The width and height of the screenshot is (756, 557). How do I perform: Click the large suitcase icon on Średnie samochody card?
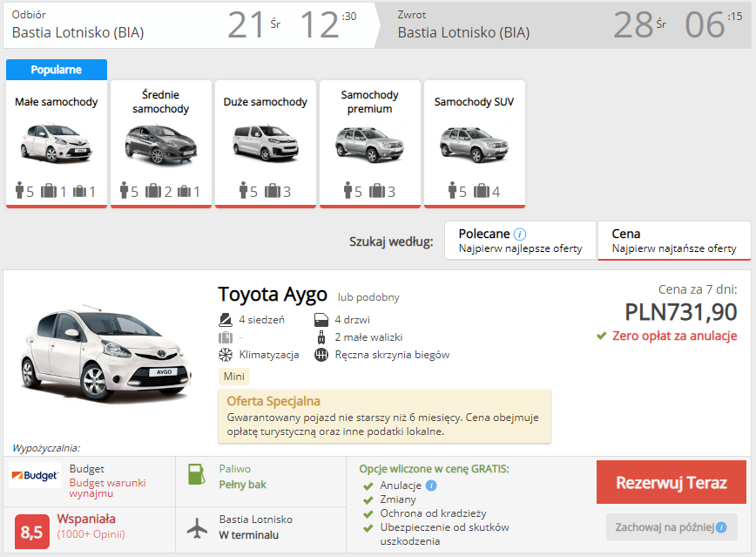pyautogui.click(x=153, y=191)
